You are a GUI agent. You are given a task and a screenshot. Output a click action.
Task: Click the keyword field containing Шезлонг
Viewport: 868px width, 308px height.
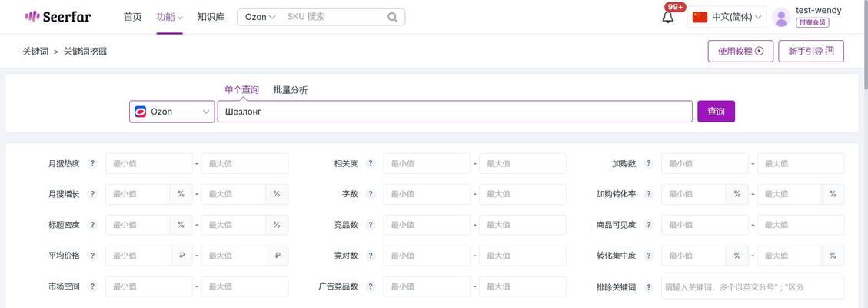coord(454,112)
